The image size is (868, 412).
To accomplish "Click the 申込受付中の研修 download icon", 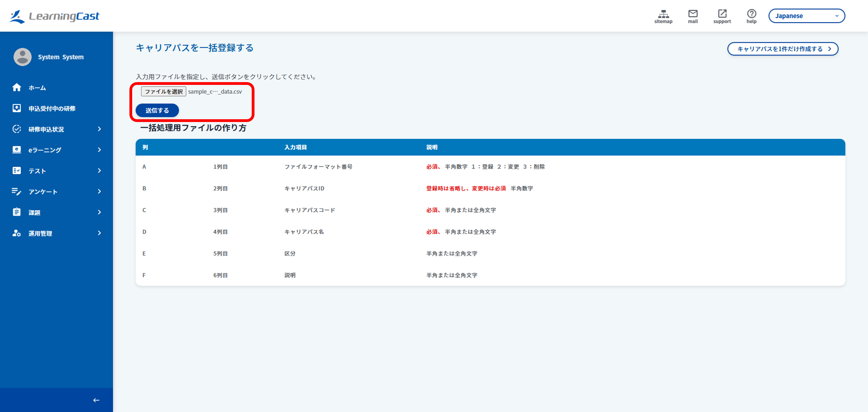I will point(17,108).
